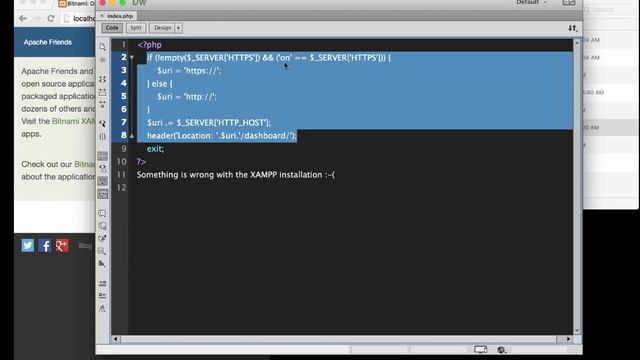Switch to Design view button
Viewport: 640px width, 360px height.
pos(162,28)
